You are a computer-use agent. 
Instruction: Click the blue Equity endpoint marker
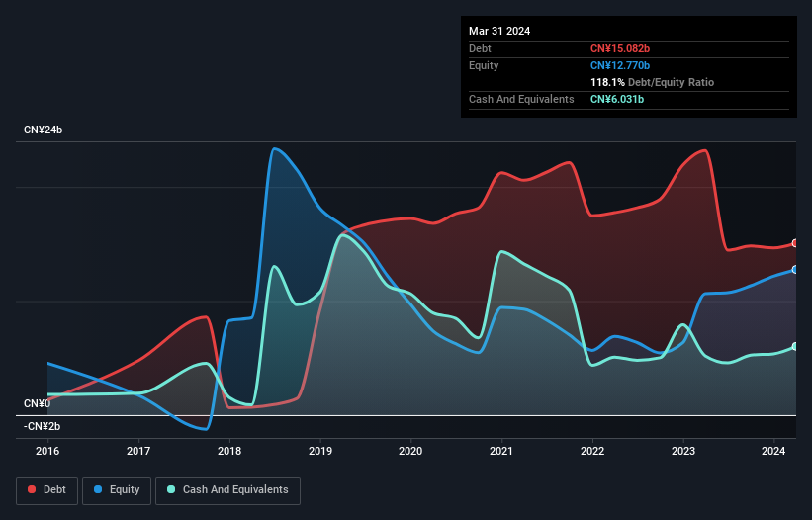(795, 270)
